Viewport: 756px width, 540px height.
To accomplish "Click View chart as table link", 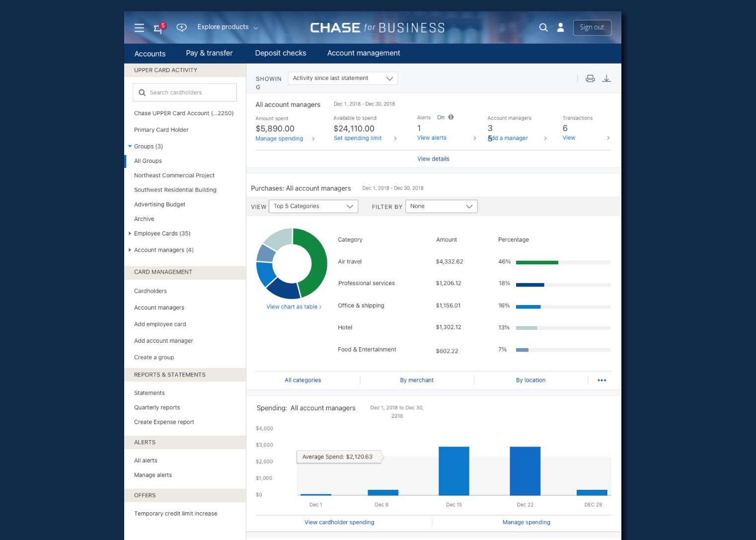I will click(294, 307).
